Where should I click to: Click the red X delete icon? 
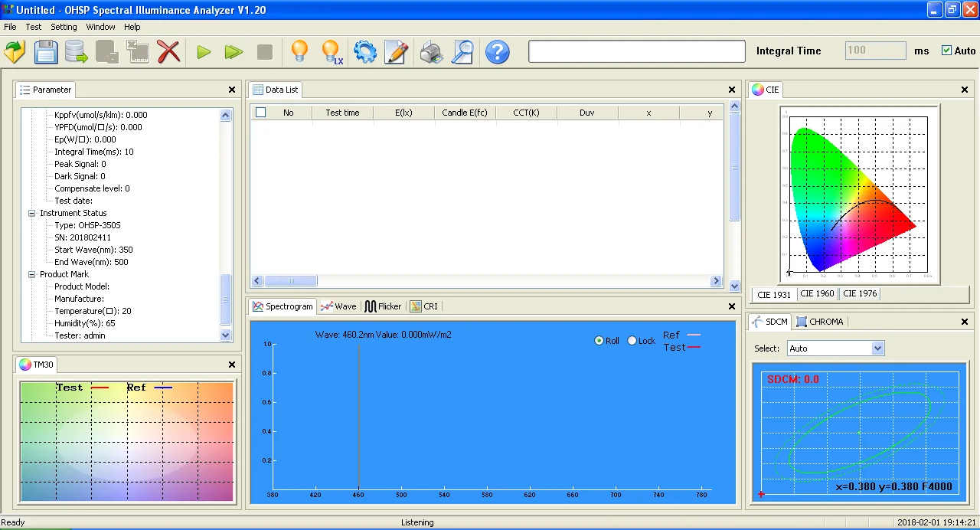click(168, 52)
